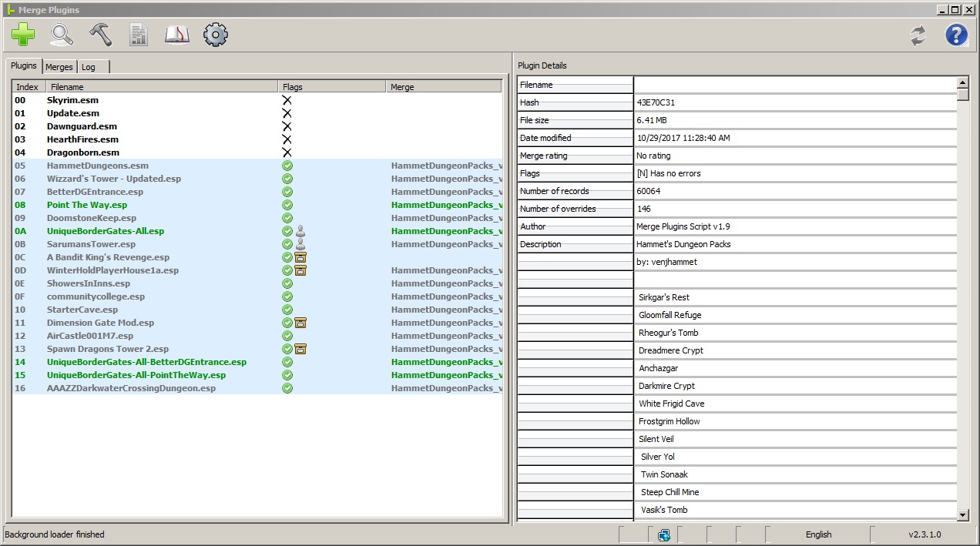Click archive box flag for WinterHoldPlayerHouse1a.esp
980x546 pixels.
coord(300,270)
